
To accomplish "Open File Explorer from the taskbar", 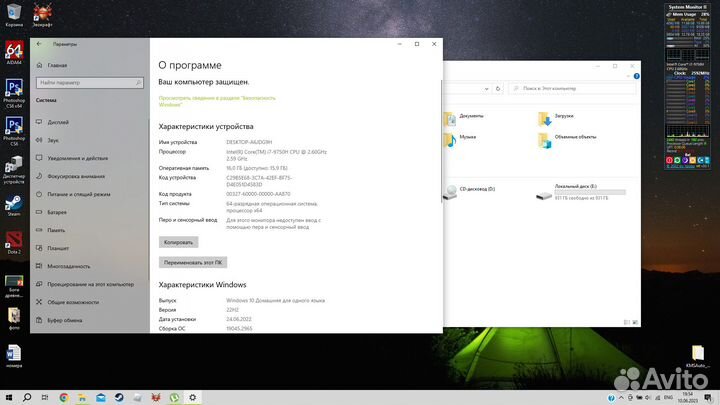I will tap(82, 398).
